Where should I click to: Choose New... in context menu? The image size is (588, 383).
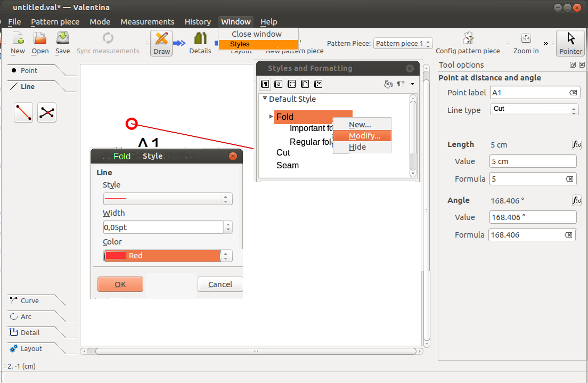(362, 125)
